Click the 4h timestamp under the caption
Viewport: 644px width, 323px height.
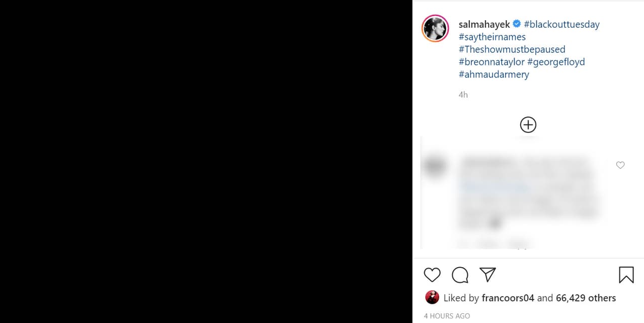point(462,94)
